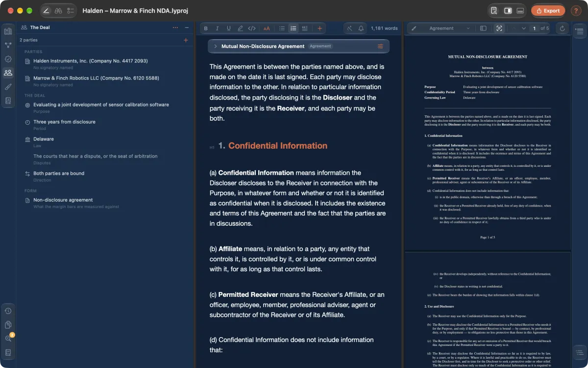This screenshot has height=368, width=588.
Task: Insert element with editor plus button
Action: [319, 28]
